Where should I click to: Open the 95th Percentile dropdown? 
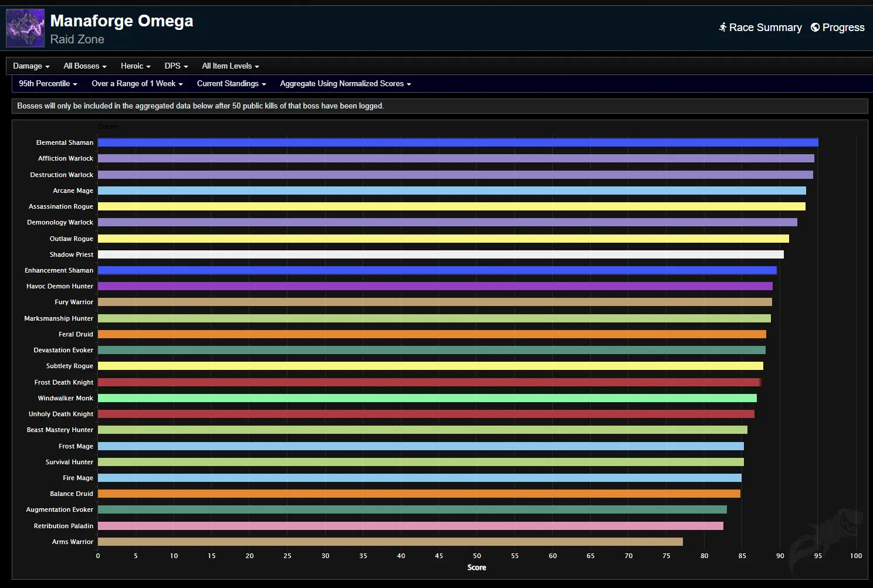click(48, 84)
